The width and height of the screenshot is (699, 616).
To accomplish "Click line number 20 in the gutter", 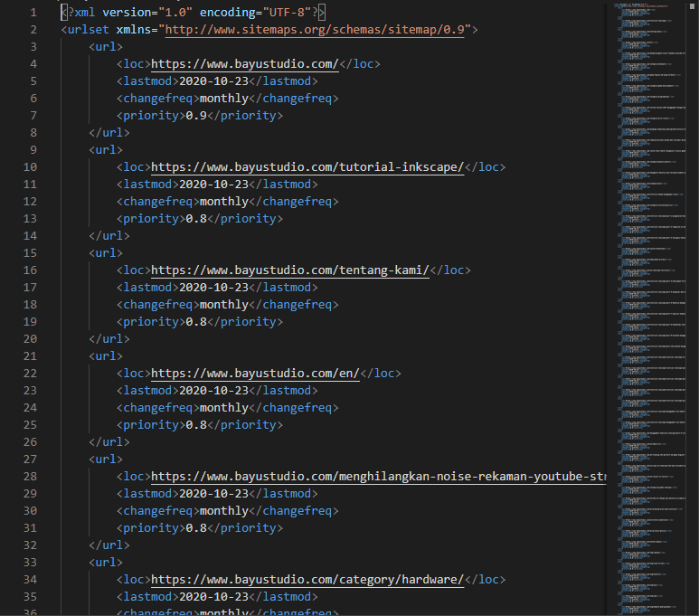I will tap(30, 338).
